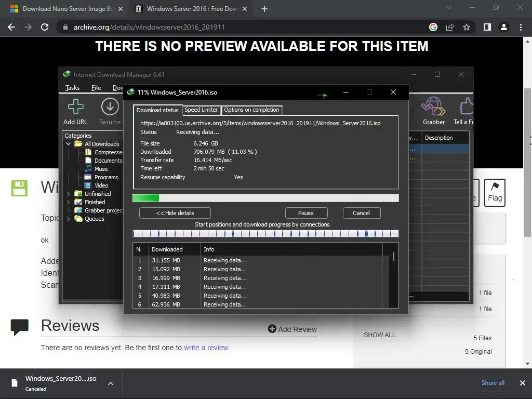Open the Grabber tool in IDM toolbar
The image size is (532, 399).
(433, 106)
